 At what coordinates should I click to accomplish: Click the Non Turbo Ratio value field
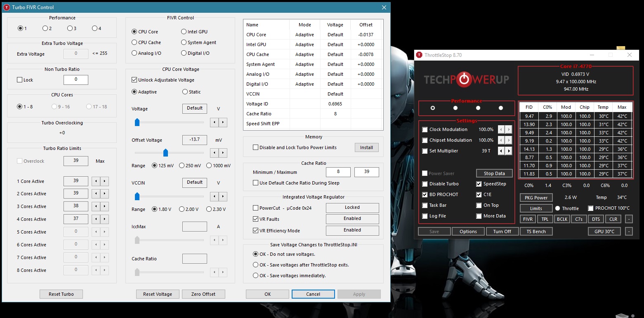76,79
